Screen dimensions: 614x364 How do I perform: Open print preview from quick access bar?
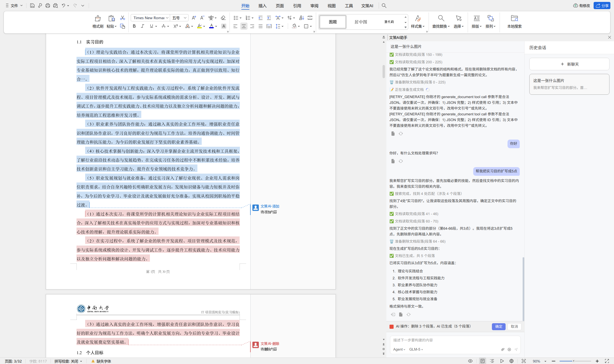point(55,6)
